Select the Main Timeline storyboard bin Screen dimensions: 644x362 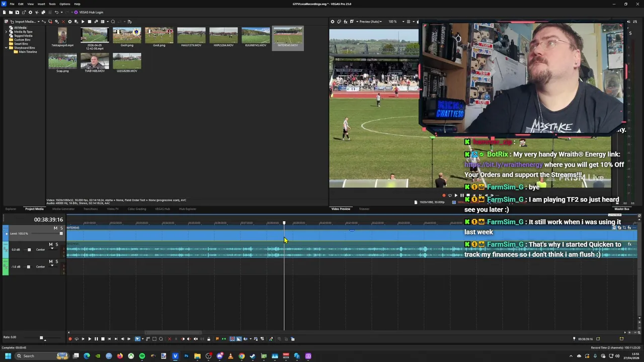25,52
